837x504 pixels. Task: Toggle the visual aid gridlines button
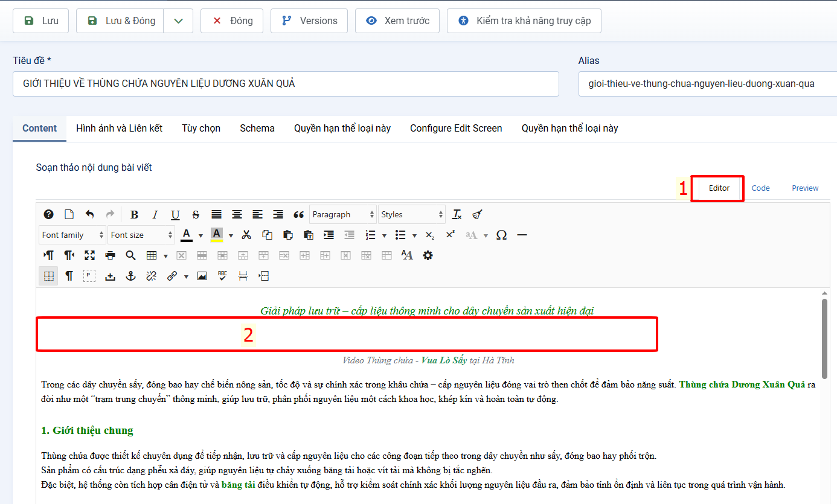tap(49, 276)
